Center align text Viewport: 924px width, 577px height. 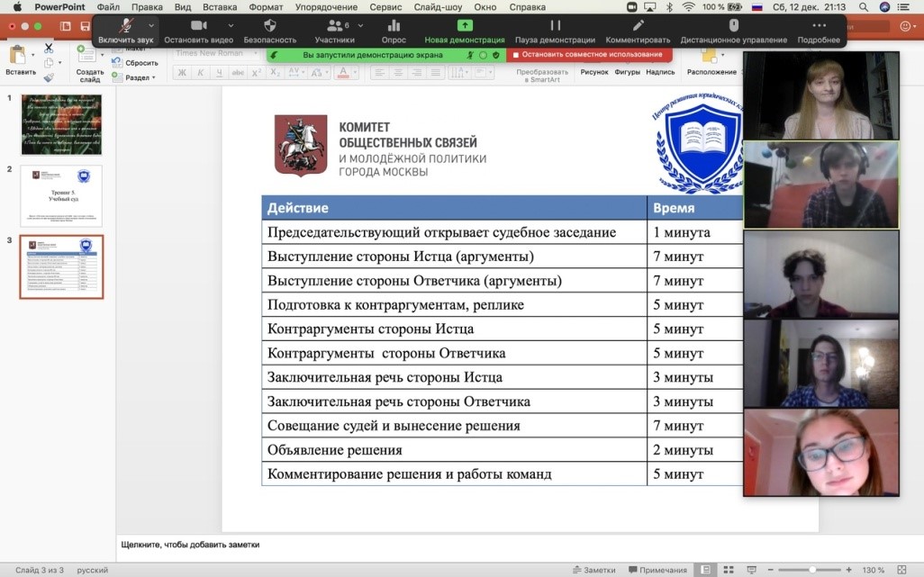tap(398, 72)
